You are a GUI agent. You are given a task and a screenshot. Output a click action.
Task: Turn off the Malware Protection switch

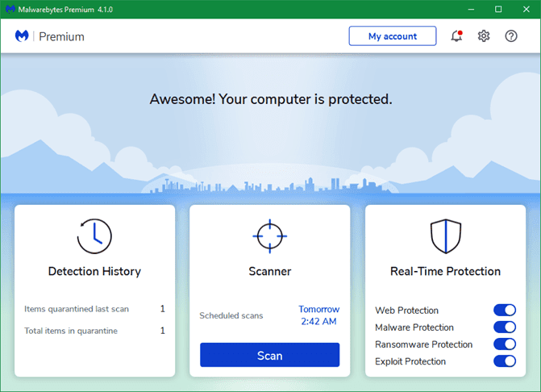(505, 327)
